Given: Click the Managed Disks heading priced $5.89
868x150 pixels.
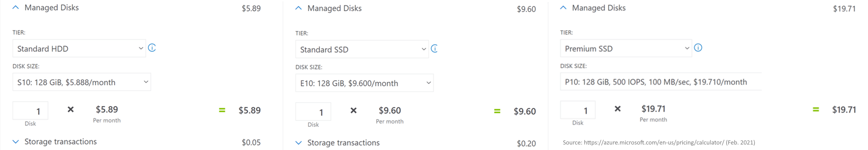Looking at the screenshot, I should tap(52, 8).
